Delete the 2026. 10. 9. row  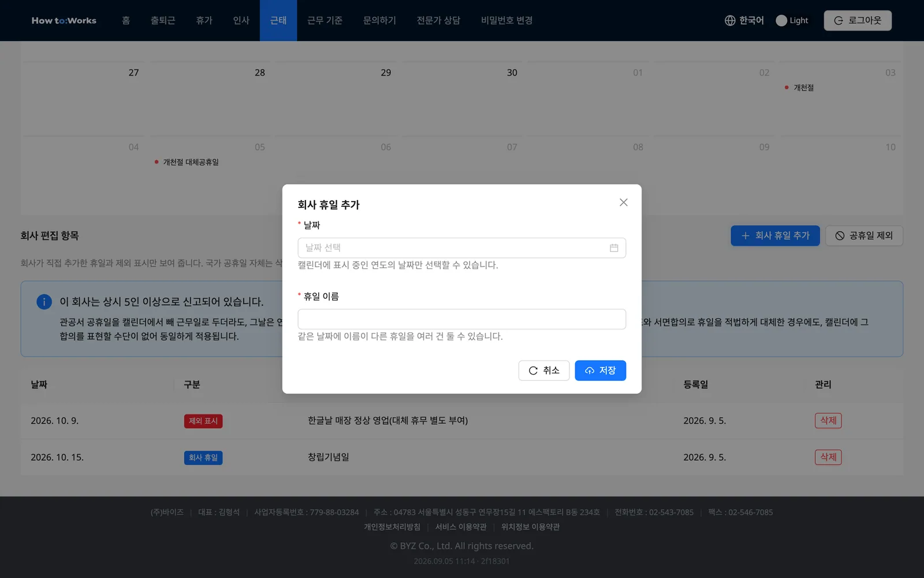click(828, 421)
